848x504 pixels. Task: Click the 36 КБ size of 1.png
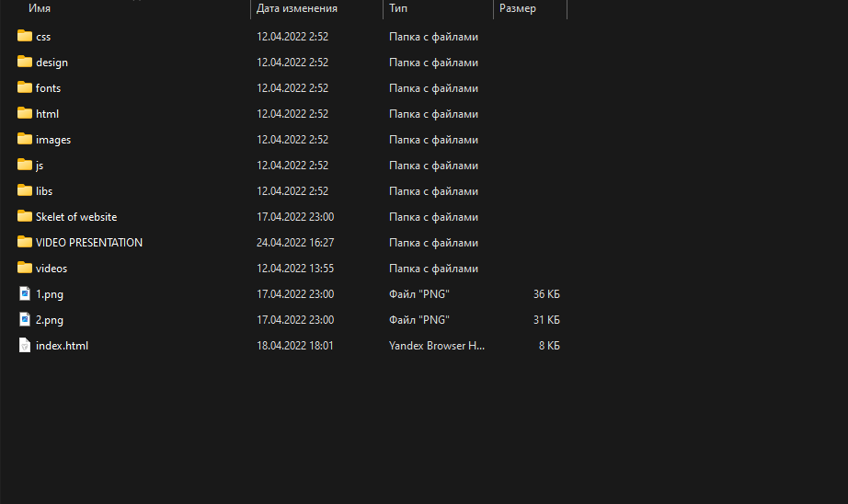(x=546, y=294)
